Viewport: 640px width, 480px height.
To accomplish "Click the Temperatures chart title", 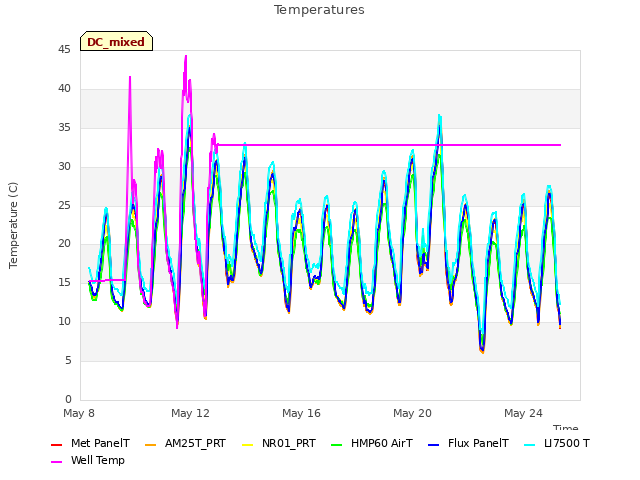I will click(319, 10).
